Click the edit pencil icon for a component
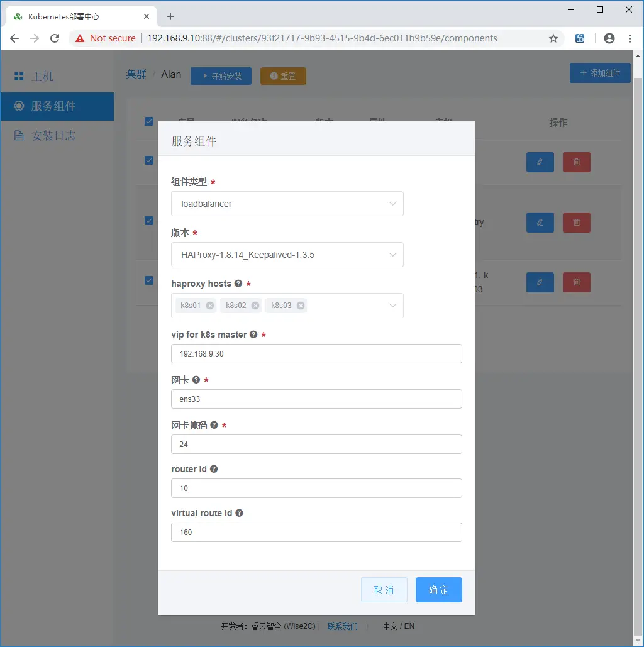 tap(540, 162)
